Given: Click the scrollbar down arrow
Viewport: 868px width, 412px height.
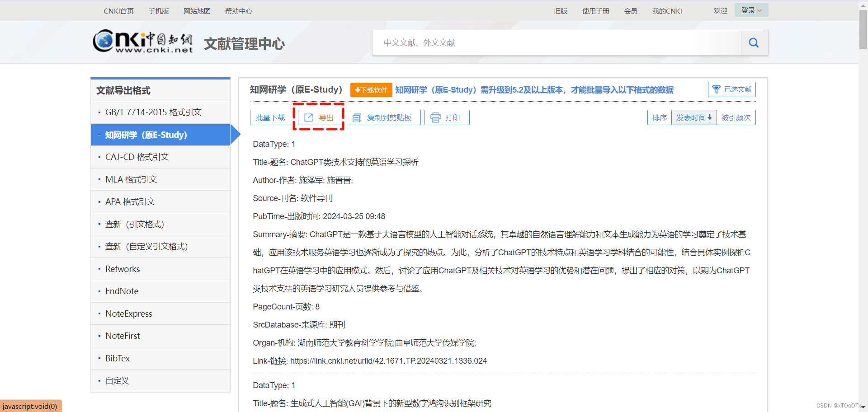Looking at the screenshot, I should 863,407.
